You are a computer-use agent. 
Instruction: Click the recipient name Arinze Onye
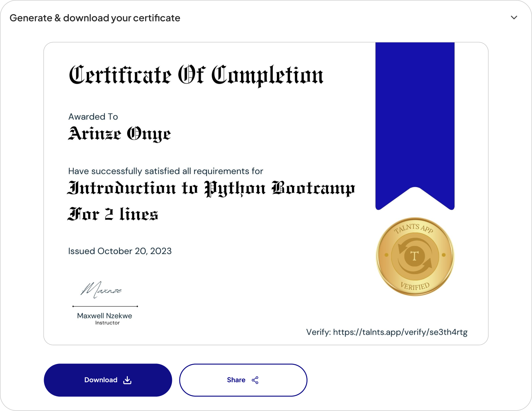[119, 134]
